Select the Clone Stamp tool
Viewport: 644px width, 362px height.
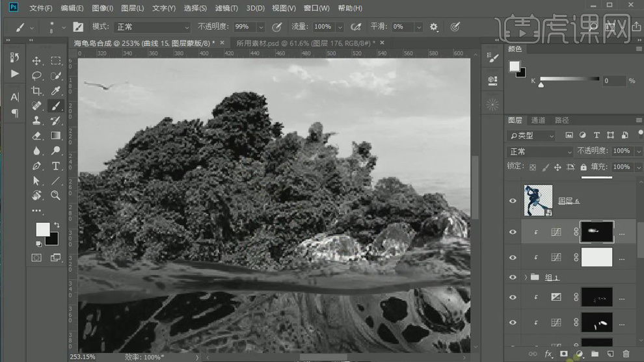tap(36, 121)
